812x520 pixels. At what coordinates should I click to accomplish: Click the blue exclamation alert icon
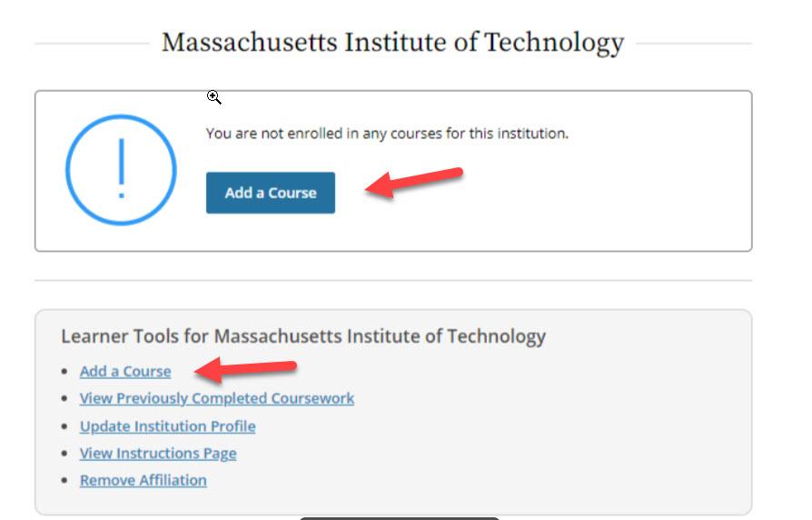pyautogui.click(x=121, y=170)
